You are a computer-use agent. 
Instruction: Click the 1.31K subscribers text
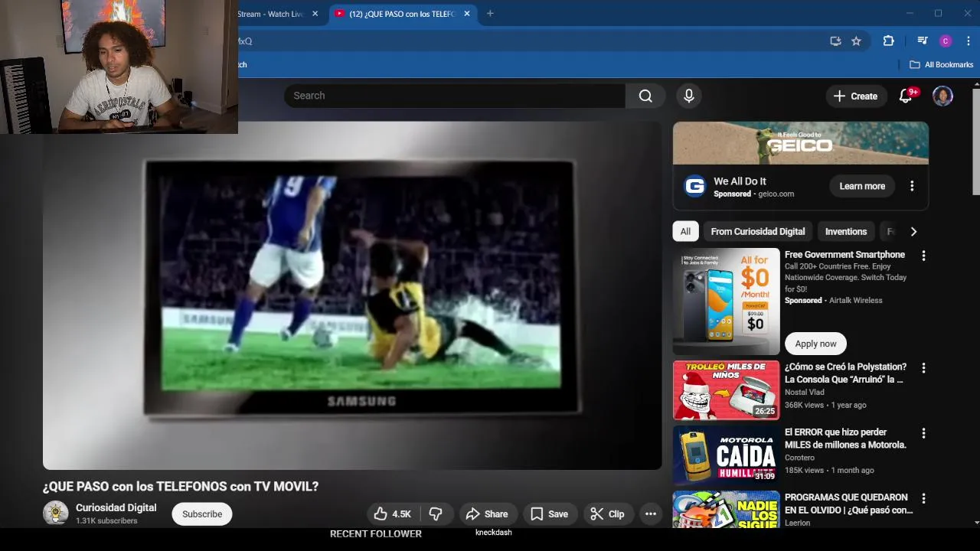pos(106,521)
